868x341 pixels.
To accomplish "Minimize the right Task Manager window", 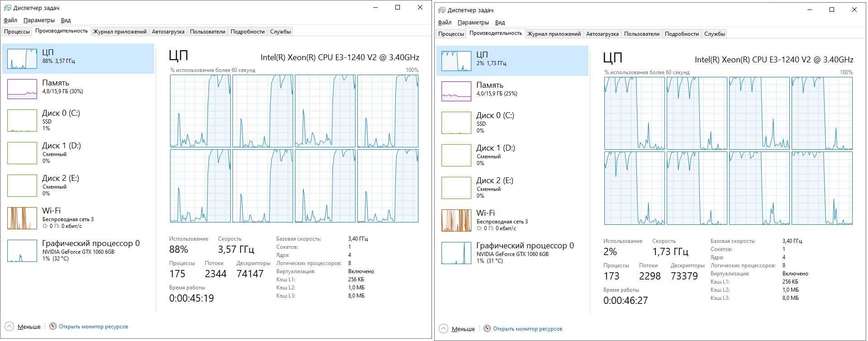I will tap(809, 9).
